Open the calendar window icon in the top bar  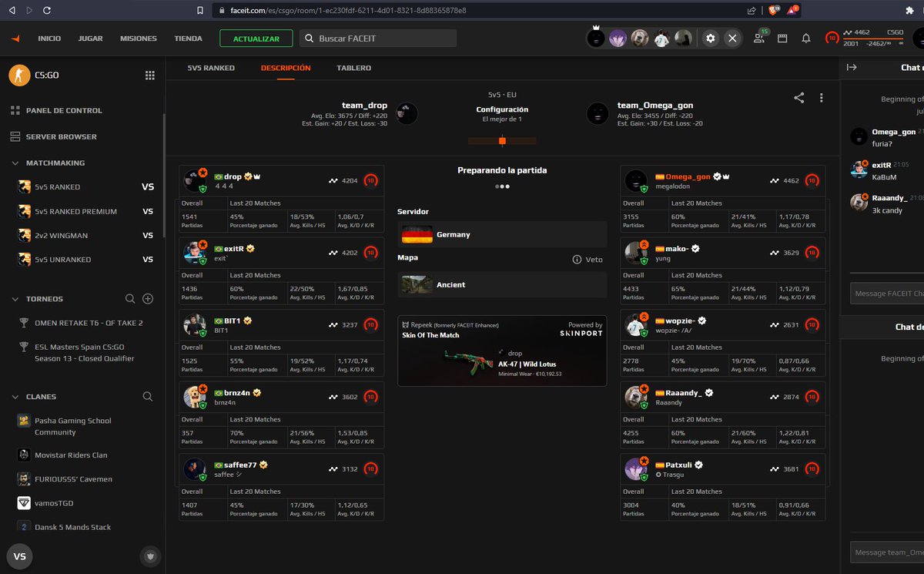[x=782, y=39]
